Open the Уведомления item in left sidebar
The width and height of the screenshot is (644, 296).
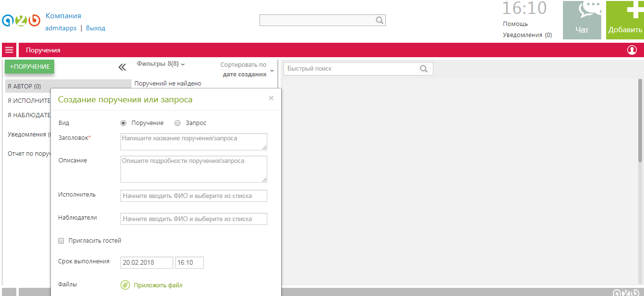[29, 135]
